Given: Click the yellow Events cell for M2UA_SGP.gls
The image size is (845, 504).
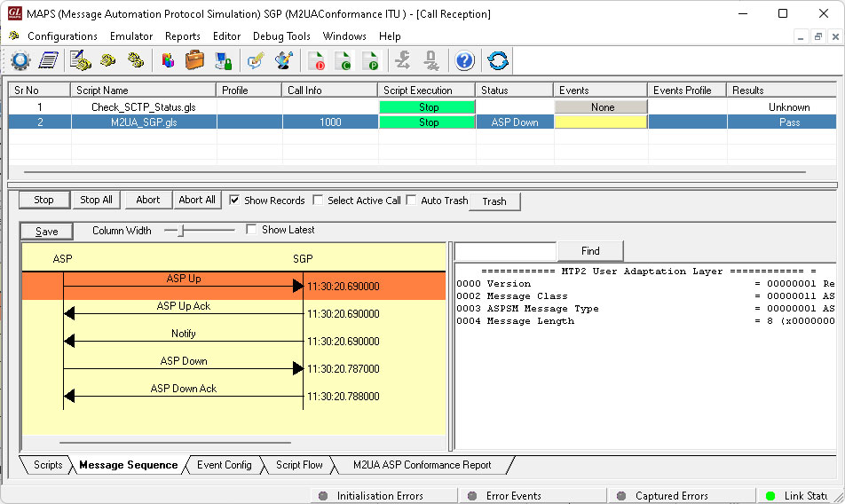Looking at the screenshot, I should click(601, 122).
